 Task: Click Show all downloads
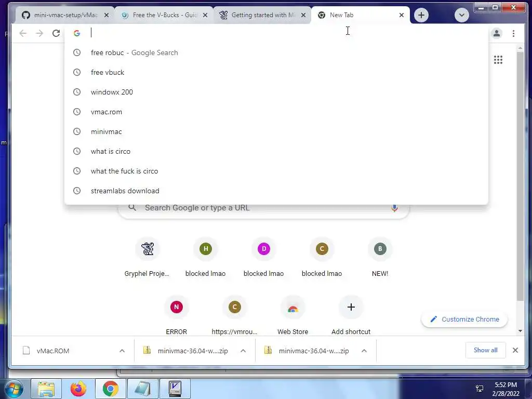[486, 350]
